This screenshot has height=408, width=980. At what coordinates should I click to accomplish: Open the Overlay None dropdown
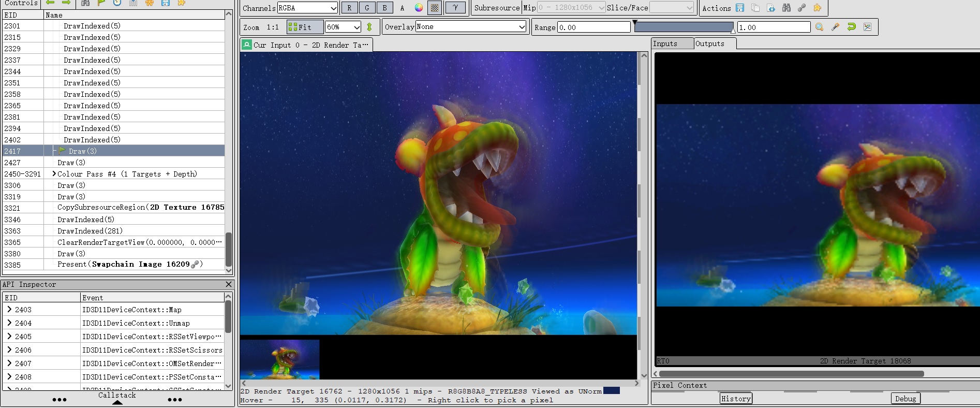[x=470, y=26]
